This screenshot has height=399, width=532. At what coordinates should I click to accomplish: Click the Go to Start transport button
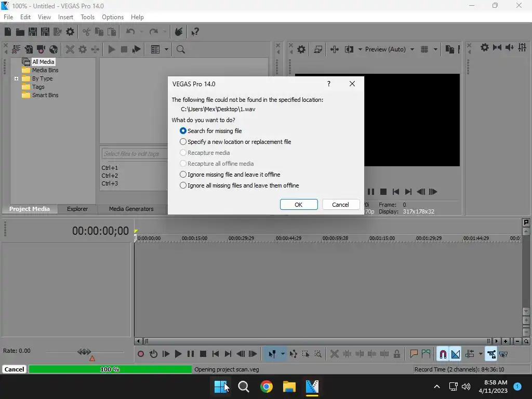pyautogui.click(x=216, y=354)
